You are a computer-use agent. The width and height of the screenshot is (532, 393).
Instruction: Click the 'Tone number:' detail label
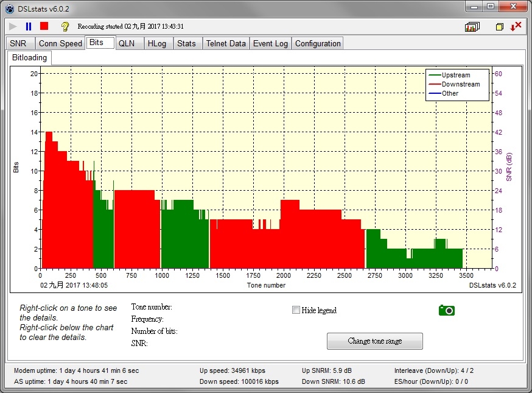point(152,307)
